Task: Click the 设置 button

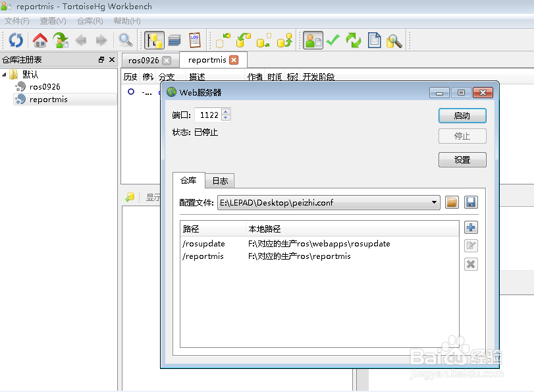Action: pos(462,160)
